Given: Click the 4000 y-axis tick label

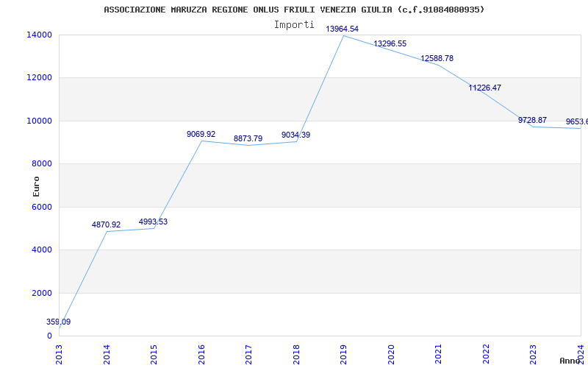Looking at the screenshot, I should 42,250.
